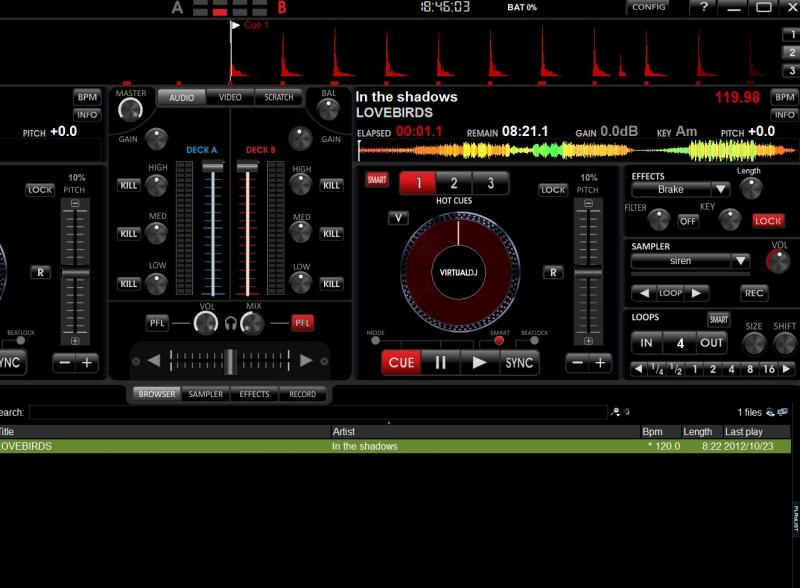
Task: Click the SYNC button on deck B
Action: [x=519, y=363]
